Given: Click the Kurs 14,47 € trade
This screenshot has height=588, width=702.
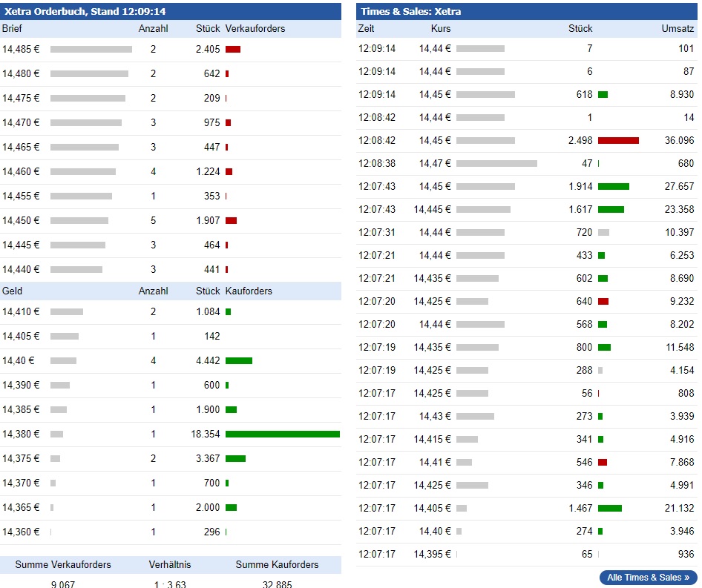Looking at the screenshot, I should pyautogui.click(x=435, y=163).
